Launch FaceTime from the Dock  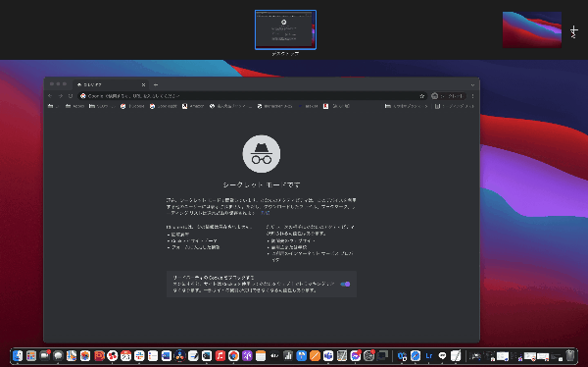[x=45, y=355]
